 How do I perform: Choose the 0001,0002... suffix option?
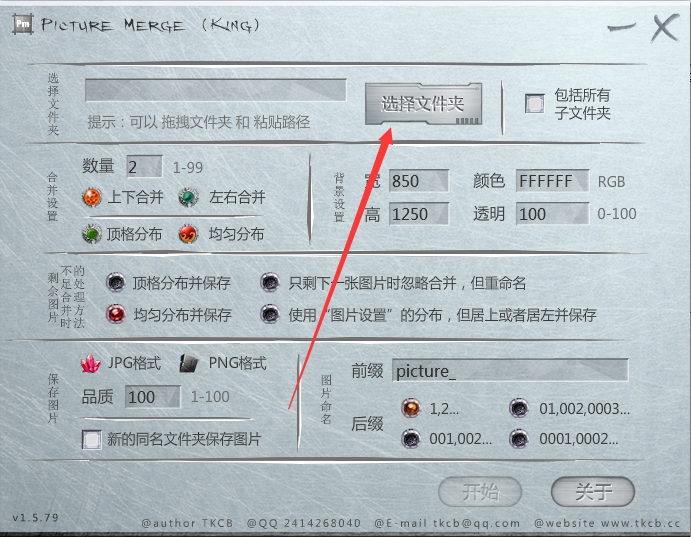click(x=519, y=439)
